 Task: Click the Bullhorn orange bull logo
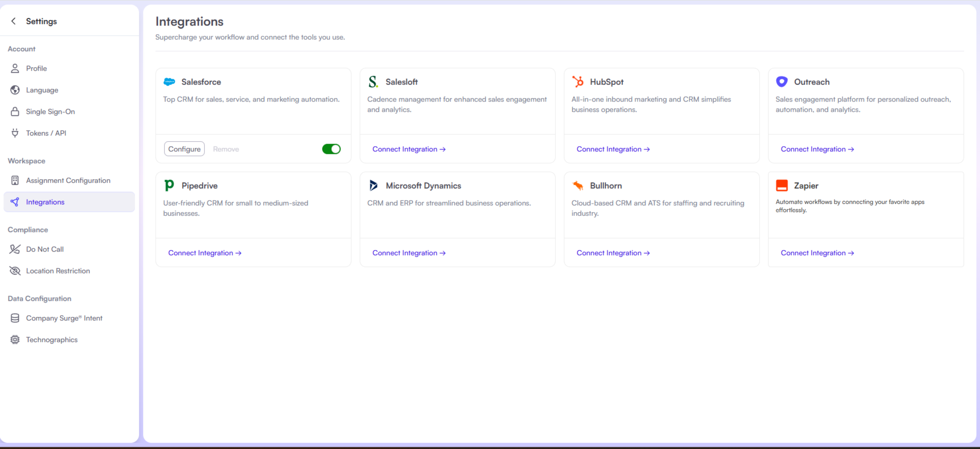tap(577, 186)
